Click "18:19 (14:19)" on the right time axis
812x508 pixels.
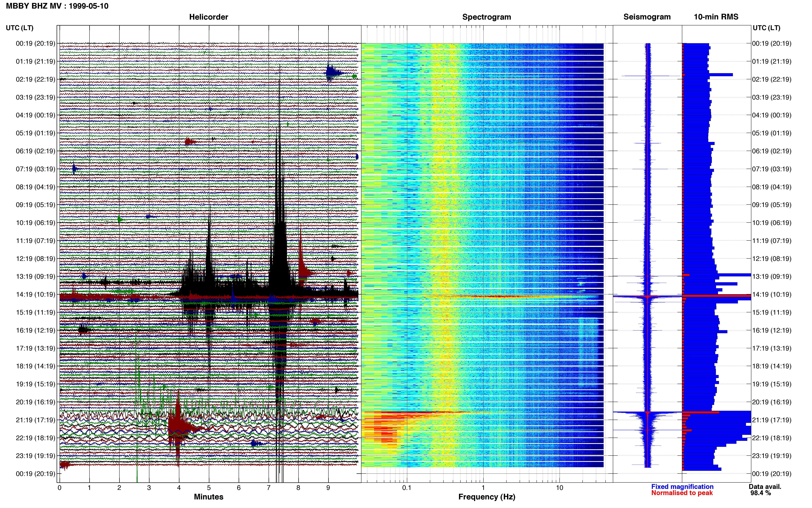[772, 366]
